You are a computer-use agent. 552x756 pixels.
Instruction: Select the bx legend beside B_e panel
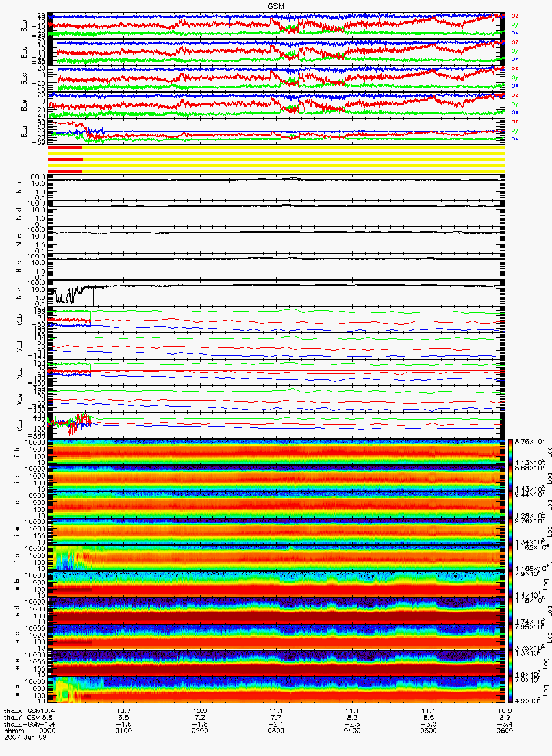coord(515,112)
